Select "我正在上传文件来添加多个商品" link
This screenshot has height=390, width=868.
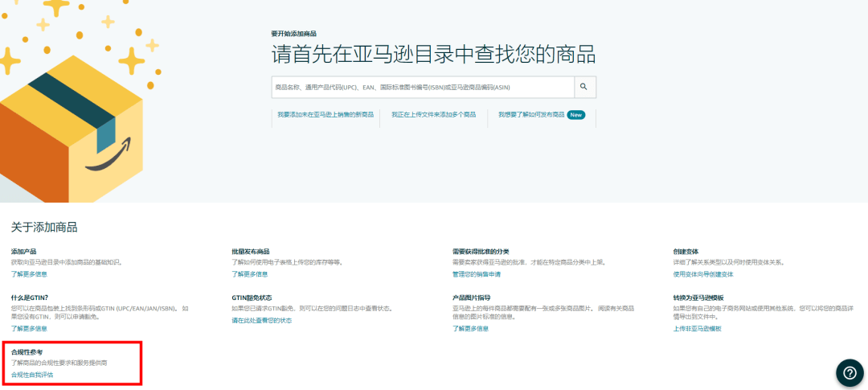pos(433,115)
